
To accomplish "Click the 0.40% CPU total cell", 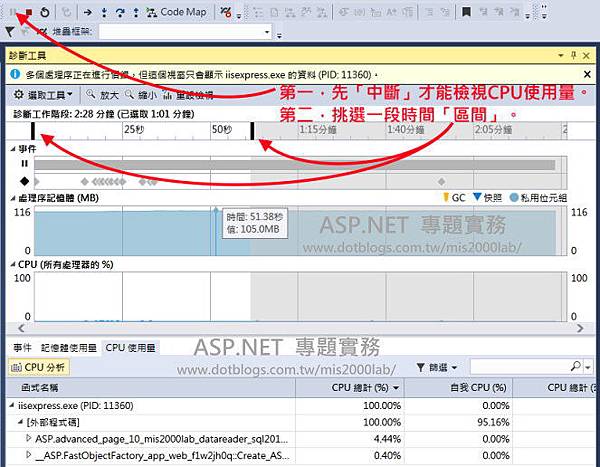I will [x=387, y=456].
